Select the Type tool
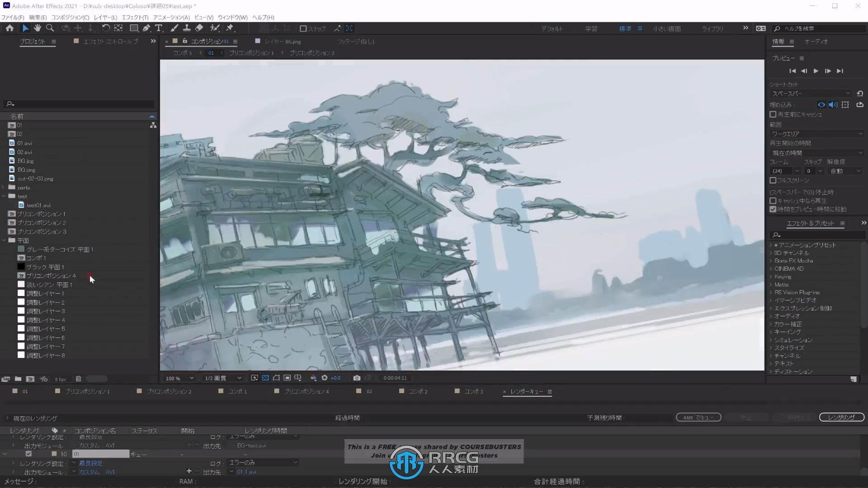Screen dimensions: 868x488 (x=159, y=28)
